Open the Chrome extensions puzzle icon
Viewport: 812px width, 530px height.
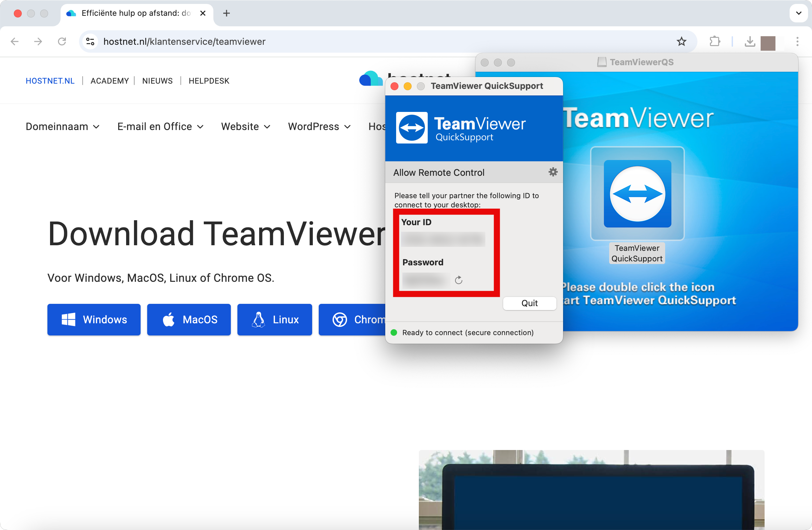click(715, 41)
